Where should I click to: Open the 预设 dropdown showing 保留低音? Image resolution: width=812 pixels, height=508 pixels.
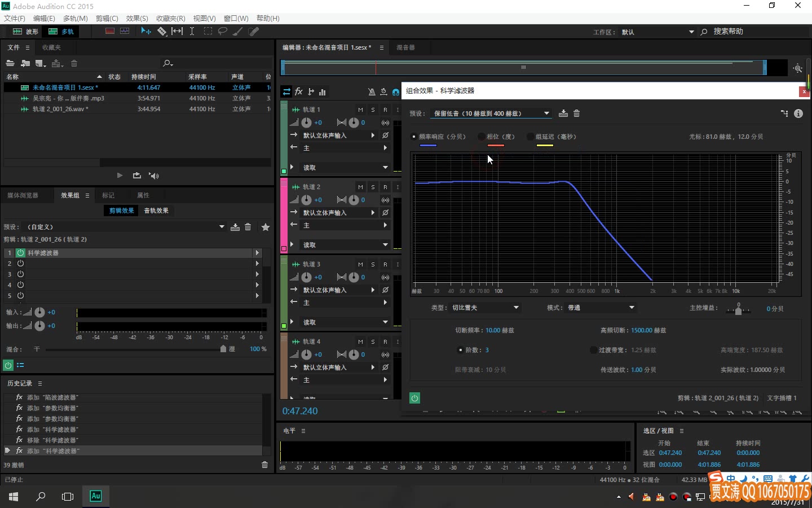click(x=491, y=113)
